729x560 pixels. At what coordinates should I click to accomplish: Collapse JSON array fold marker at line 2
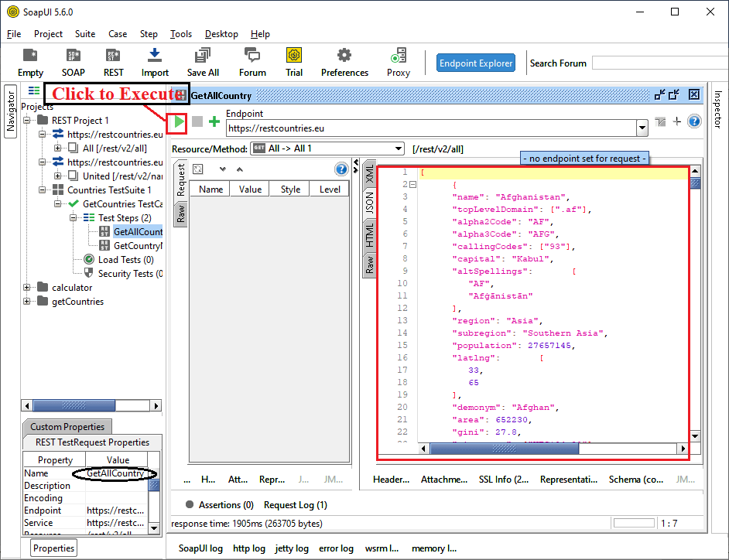pos(412,185)
